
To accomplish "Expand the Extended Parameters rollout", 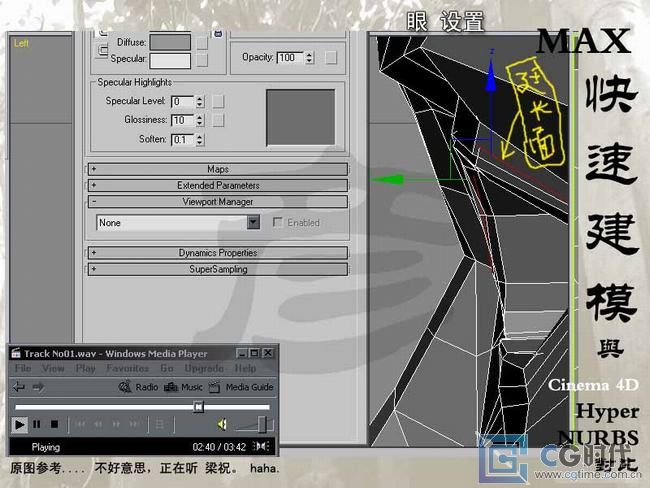I will (x=218, y=185).
